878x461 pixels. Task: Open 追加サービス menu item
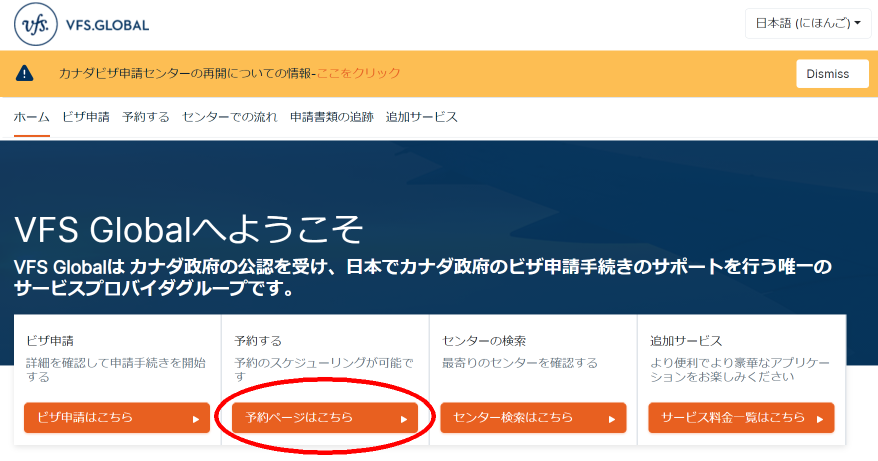(422, 117)
